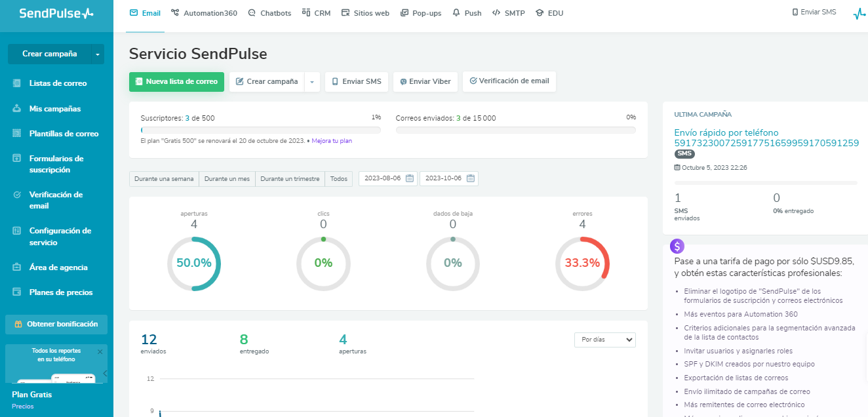
Task: Select the Durante un mes filter
Action: click(227, 179)
